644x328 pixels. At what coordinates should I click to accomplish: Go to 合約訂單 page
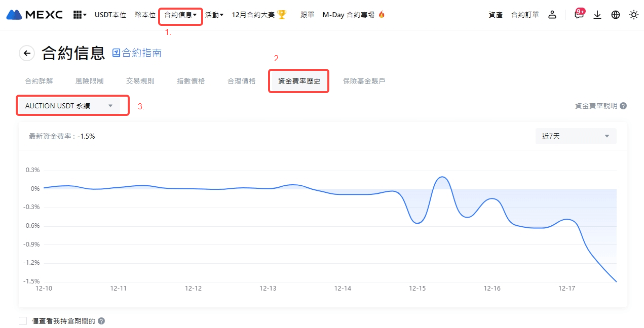point(525,15)
